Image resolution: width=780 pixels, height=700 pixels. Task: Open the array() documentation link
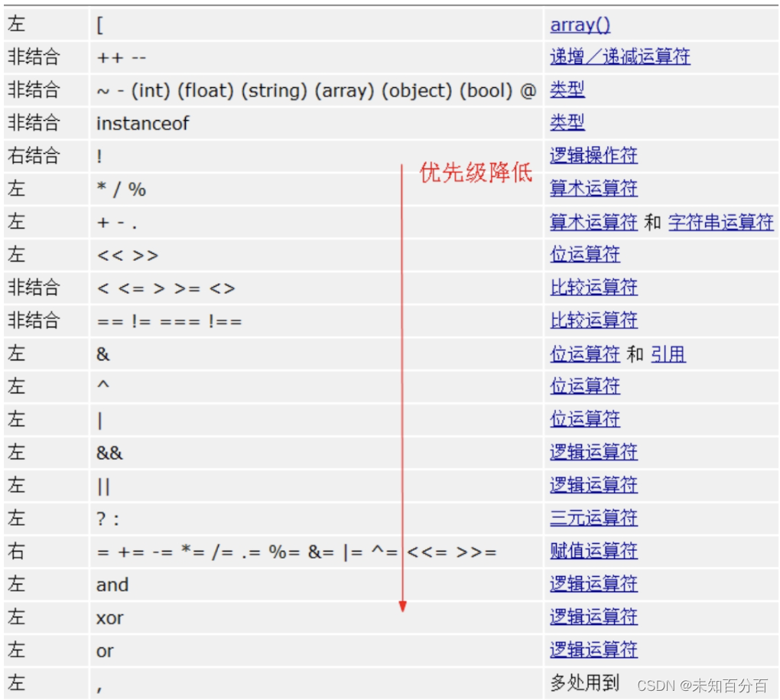click(x=579, y=24)
